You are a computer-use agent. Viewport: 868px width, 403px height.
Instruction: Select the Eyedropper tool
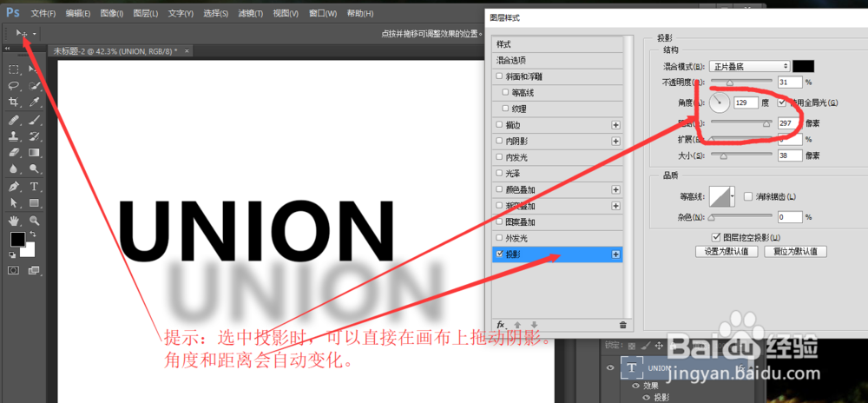[34, 102]
